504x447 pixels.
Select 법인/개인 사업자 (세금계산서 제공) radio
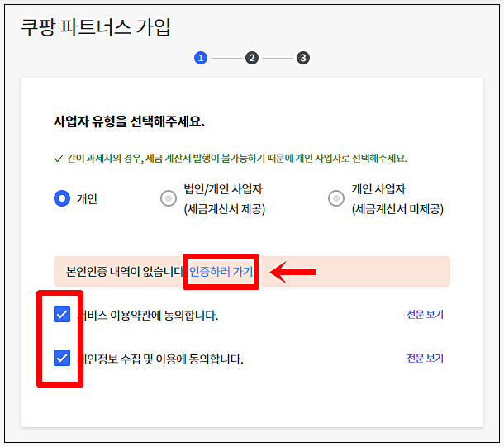pyautogui.click(x=169, y=198)
